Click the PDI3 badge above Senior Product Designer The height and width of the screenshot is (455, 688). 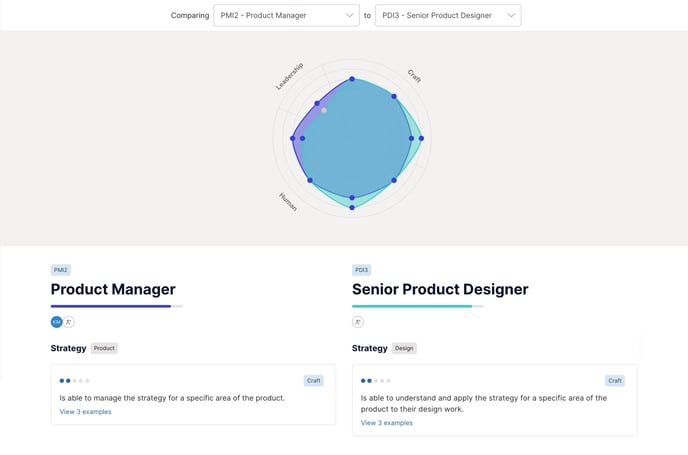click(362, 270)
